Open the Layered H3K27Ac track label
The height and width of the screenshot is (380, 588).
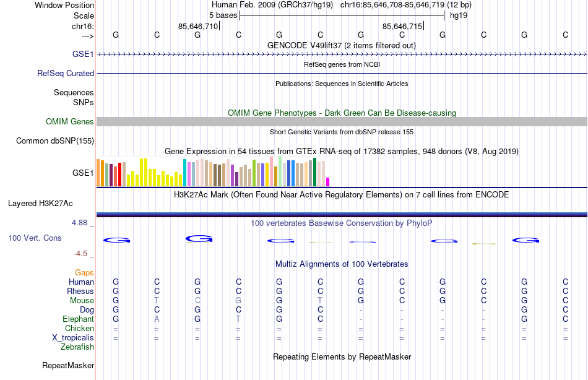(40, 204)
